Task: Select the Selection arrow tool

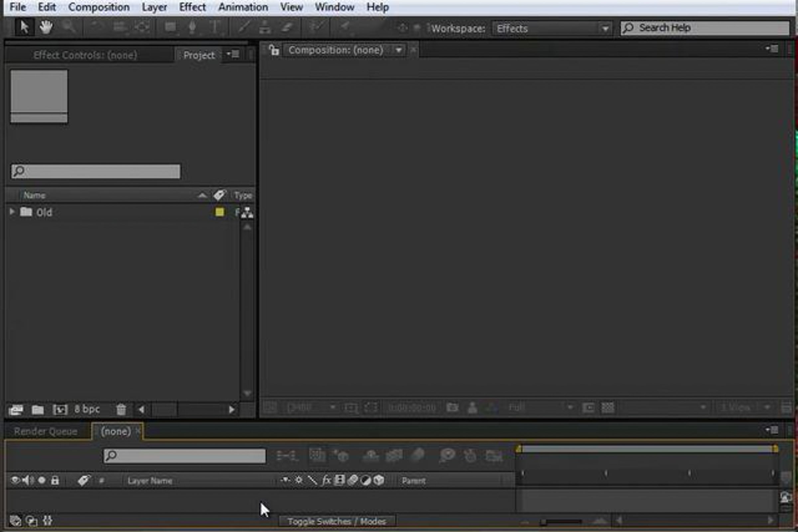Action: point(24,27)
